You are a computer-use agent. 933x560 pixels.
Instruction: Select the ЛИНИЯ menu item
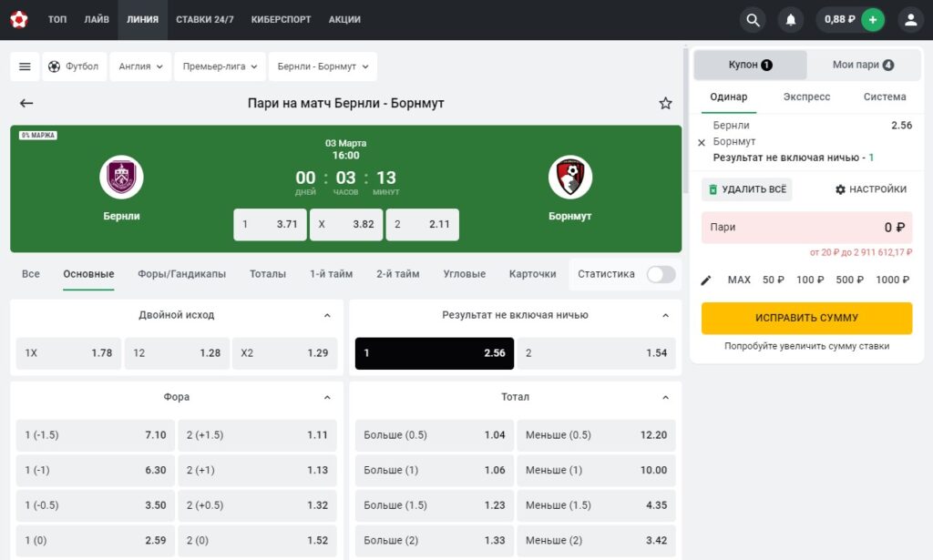coord(143,20)
